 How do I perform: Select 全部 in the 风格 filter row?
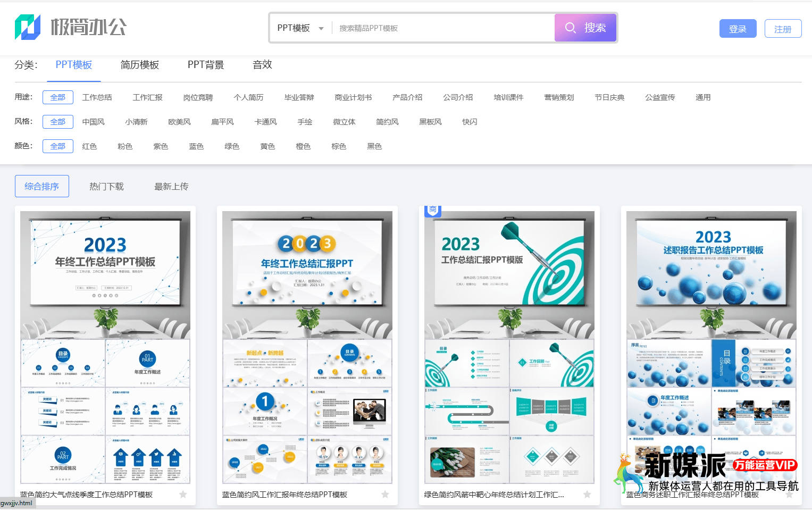pos(58,122)
